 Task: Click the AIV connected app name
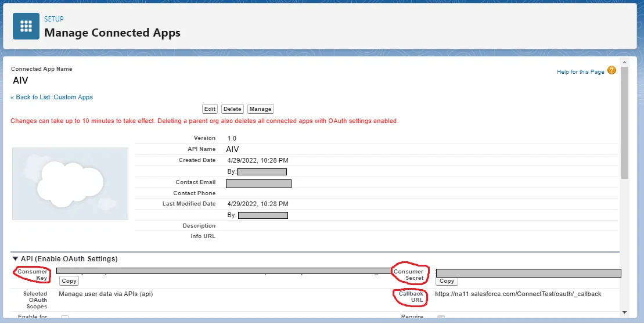pyautogui.click(x=20, y=81)
